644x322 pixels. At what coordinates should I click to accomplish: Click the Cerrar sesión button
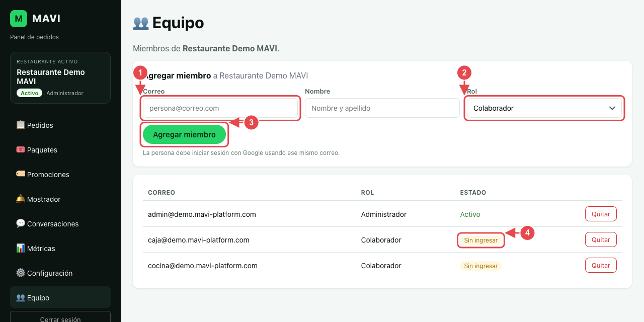tap(60, 319)
